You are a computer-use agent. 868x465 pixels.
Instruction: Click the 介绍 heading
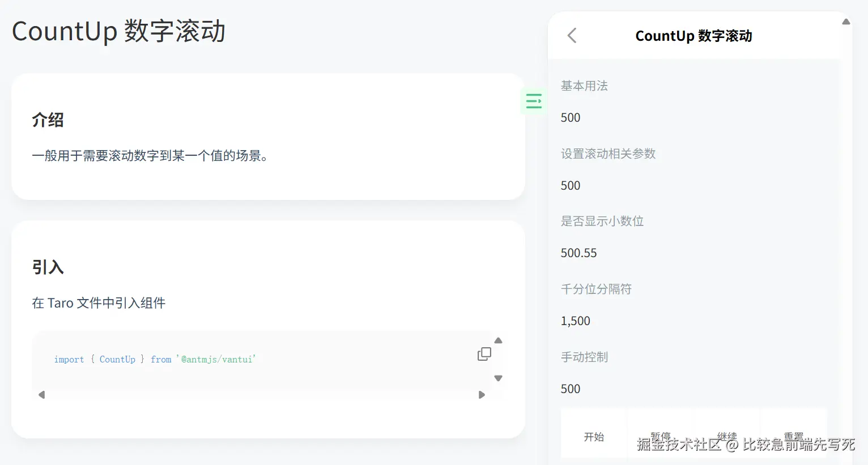[48, 120]
